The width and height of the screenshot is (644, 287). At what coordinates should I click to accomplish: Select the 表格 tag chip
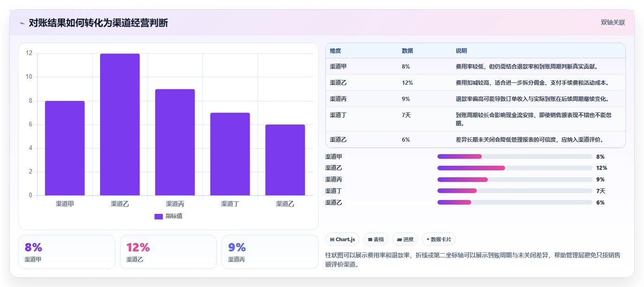[376, 239]
